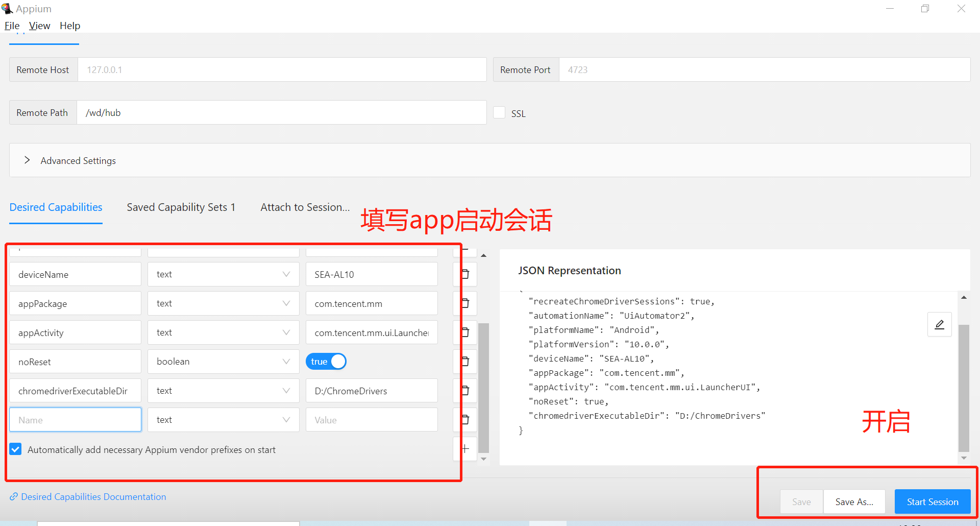Open the File menu
Screen dimensions: 980x526
tap(12, 26)
